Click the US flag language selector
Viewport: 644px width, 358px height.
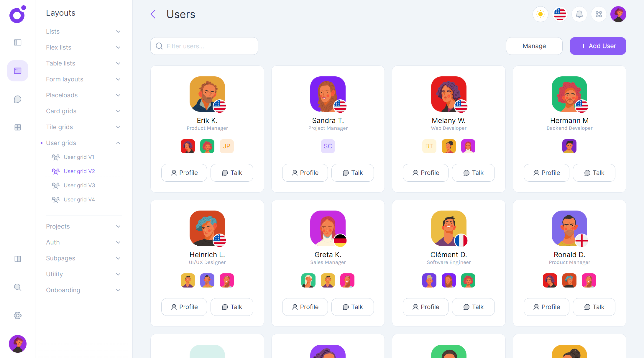point(560,14)
